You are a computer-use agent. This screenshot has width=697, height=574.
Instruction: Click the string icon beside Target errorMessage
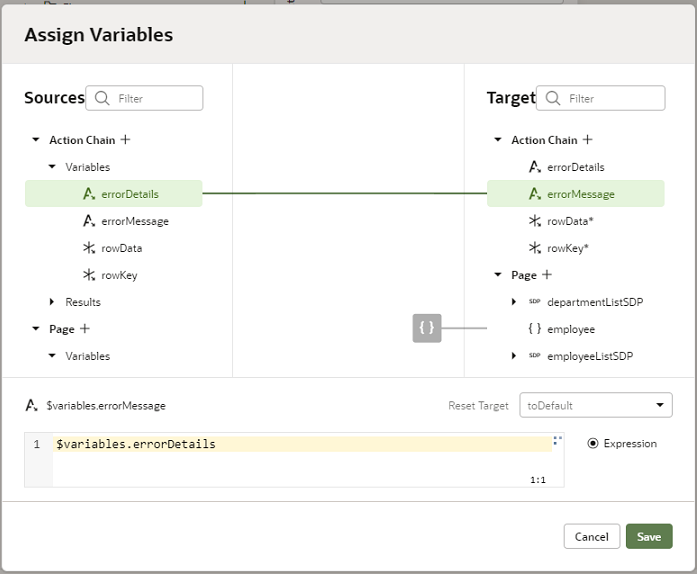pyautogui.click(x=535, y=194)
